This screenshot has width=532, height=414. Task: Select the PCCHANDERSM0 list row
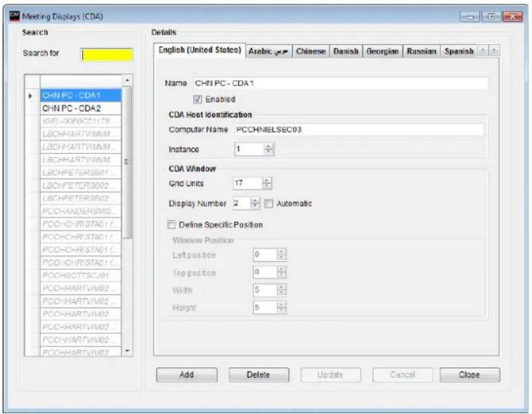point(80,211)
